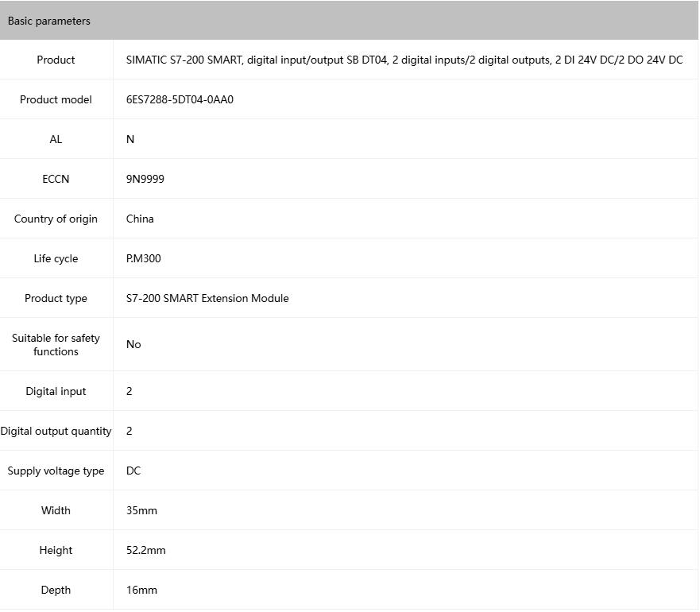The width and height of the screenshot is (700, 612).
Task: Click the ECCN value 9N9999
Action: point(145,179)
